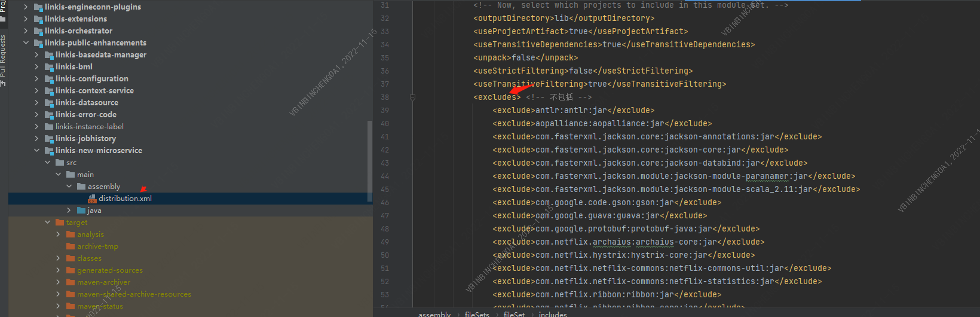Click the java source folder icon
Screen dimensions: 980x317
click(81, 211)
